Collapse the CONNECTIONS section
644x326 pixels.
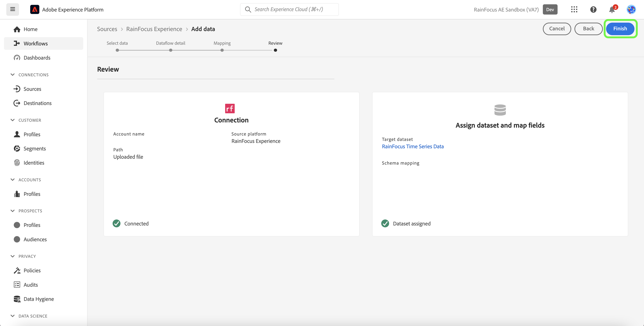pos(13,75)
